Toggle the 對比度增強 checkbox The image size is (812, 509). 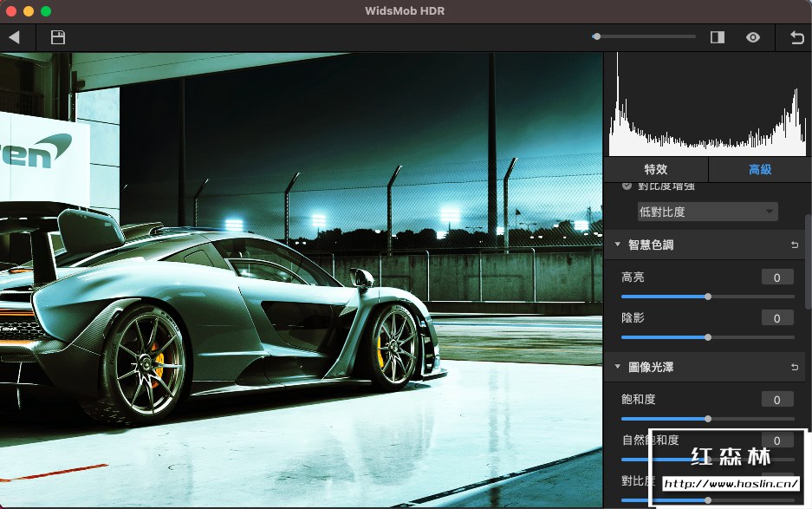point(627,186)
